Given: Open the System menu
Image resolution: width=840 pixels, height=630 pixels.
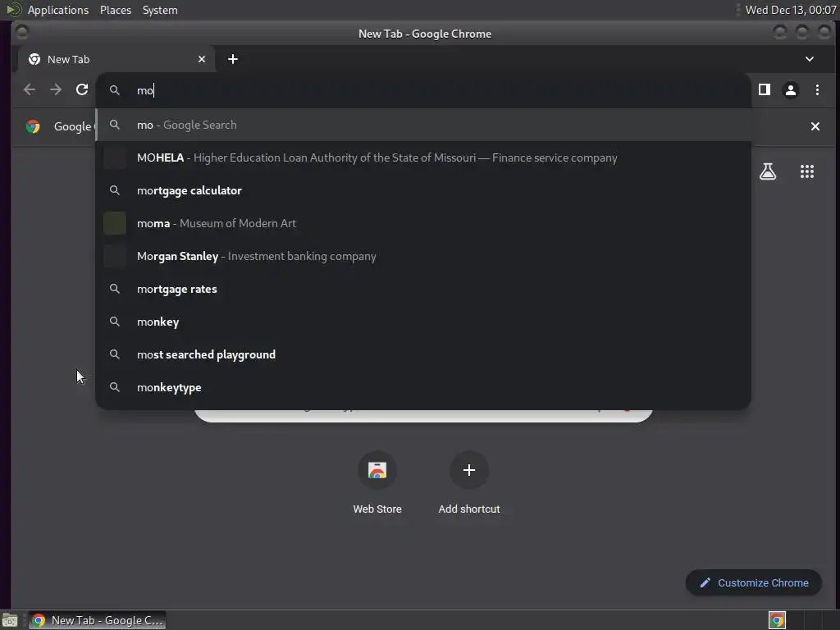Looking at the screenshot, I should [x=160, y=10].
